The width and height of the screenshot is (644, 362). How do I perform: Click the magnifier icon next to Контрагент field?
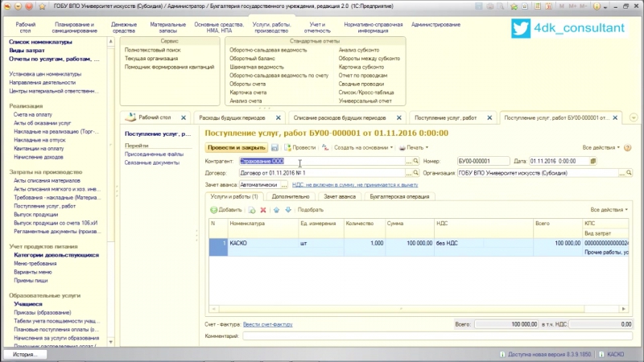pos(416,161)
